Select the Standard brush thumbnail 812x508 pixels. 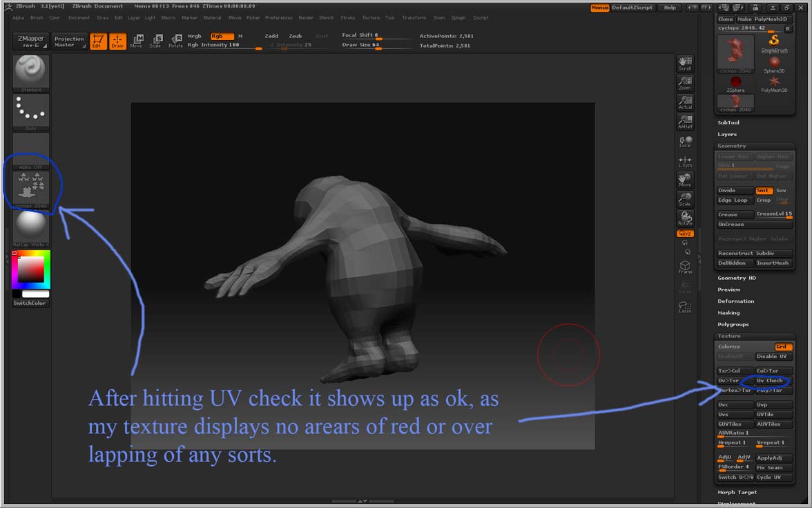point(30,71)
